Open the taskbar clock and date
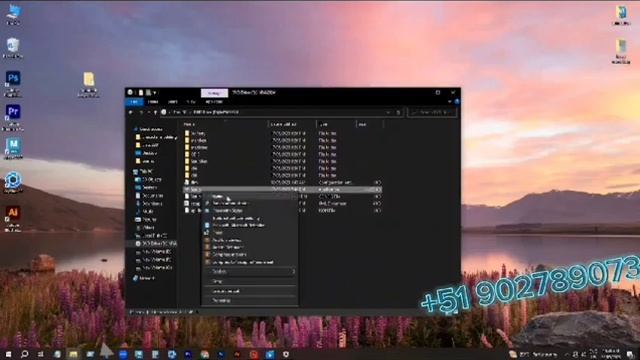 (x=611, y=354)
